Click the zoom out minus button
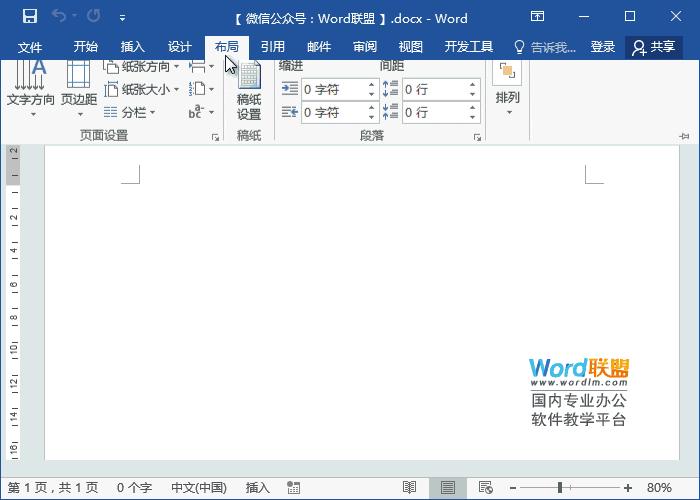The width and height of the screenshot is (700, 500). 513,488
